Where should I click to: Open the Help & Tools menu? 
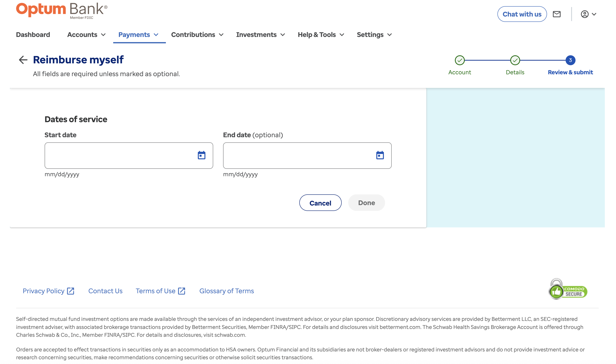(321, 35)
